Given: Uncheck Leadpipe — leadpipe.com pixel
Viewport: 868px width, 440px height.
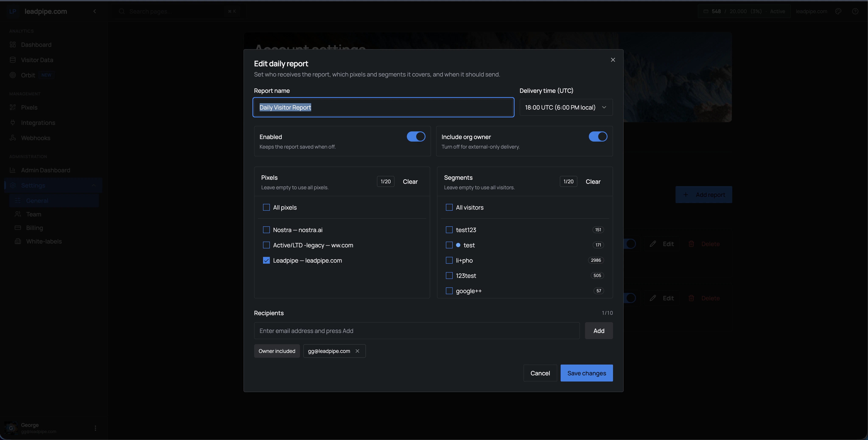Looking at the screenshot, I should pos(266,260).
